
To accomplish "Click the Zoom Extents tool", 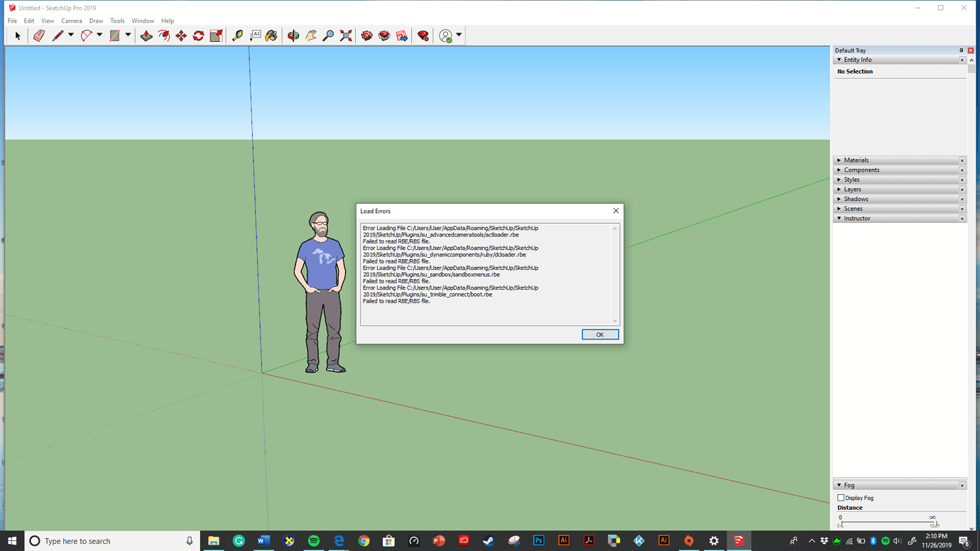I will pos(346,36).
